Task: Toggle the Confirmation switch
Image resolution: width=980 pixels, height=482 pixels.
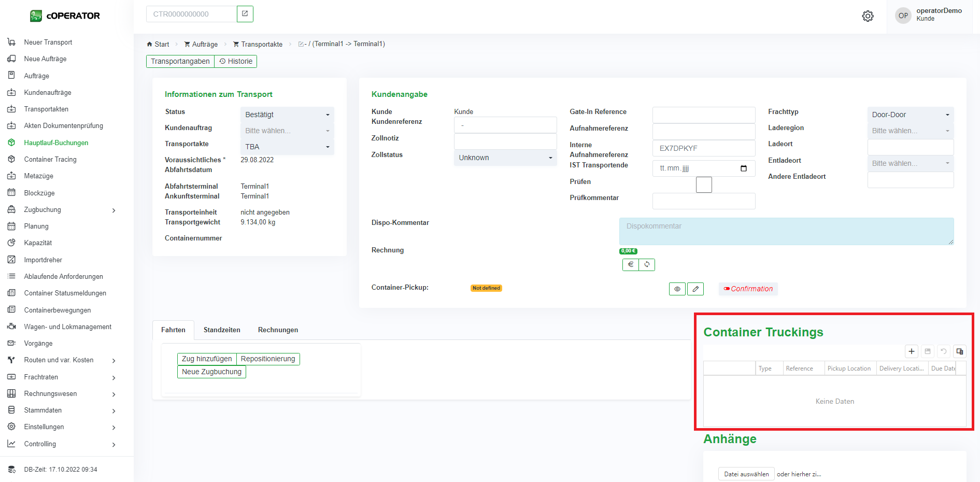Action: [x=727, y=289]
